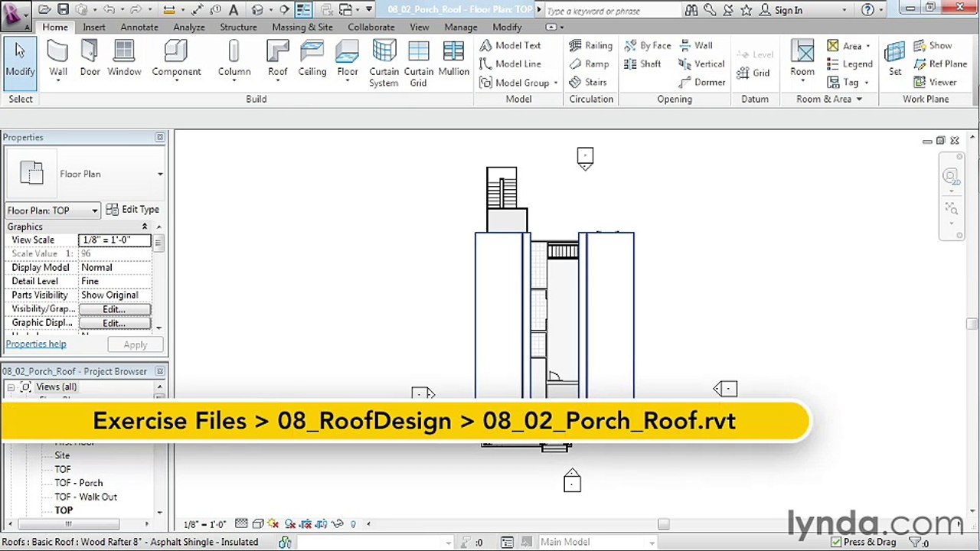The image size is (980, 551).
Task: Click the Open folder icon
Action: [x=45, y=10]
